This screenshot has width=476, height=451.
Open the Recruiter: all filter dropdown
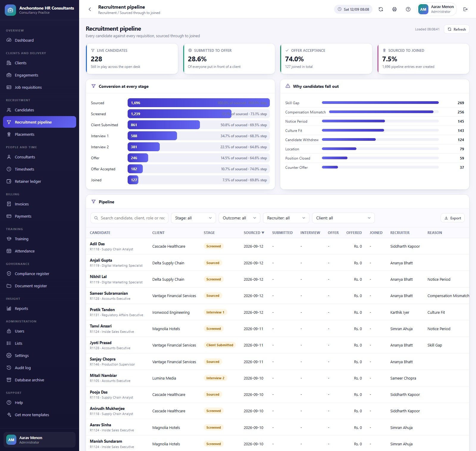coord(286,218)
